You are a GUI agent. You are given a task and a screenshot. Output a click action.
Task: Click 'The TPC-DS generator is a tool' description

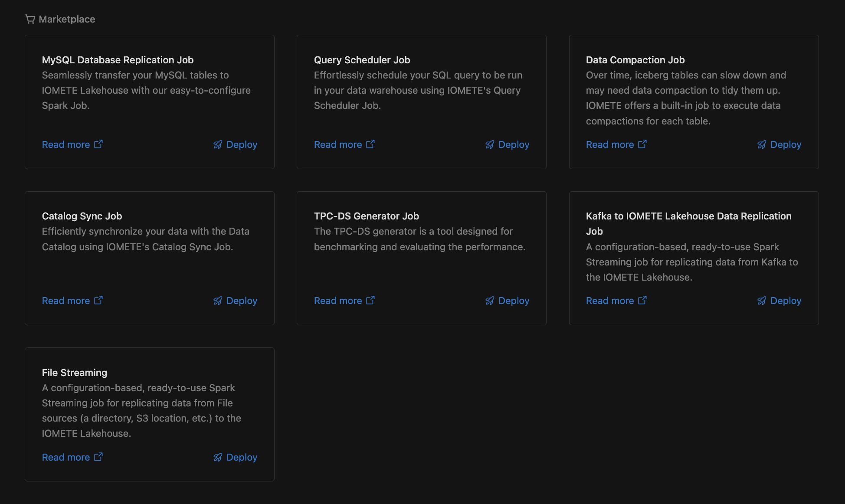[x=419, y=239]
